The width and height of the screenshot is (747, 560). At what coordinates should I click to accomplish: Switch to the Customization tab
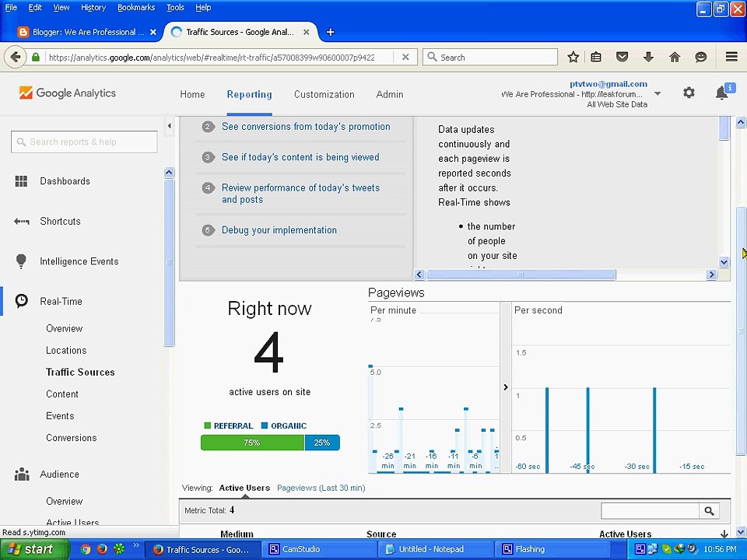tap(324, 94)
